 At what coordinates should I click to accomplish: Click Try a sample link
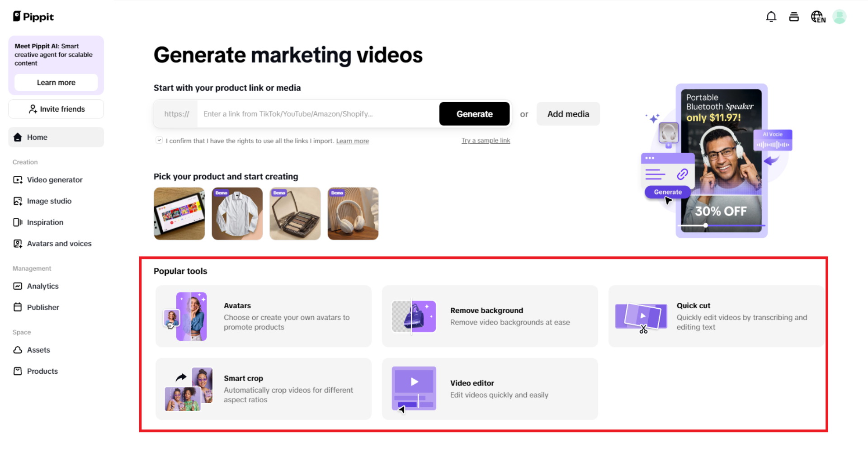point(486,141)
